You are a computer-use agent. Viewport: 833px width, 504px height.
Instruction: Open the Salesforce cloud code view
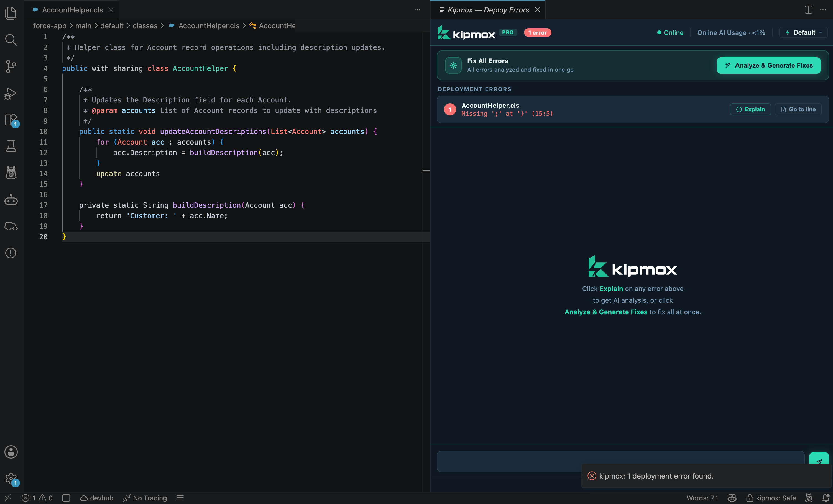click(x=11, y=226)
